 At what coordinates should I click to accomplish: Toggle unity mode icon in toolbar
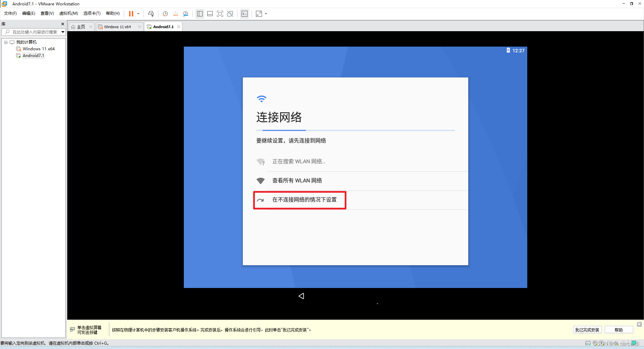230,14
